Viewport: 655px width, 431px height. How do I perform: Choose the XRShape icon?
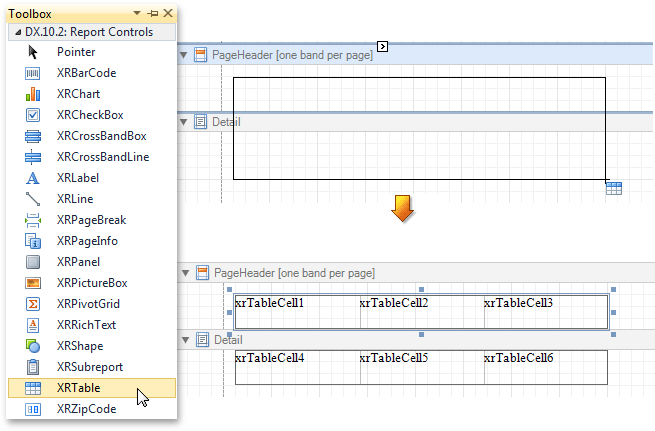click(x=33, y=346)
